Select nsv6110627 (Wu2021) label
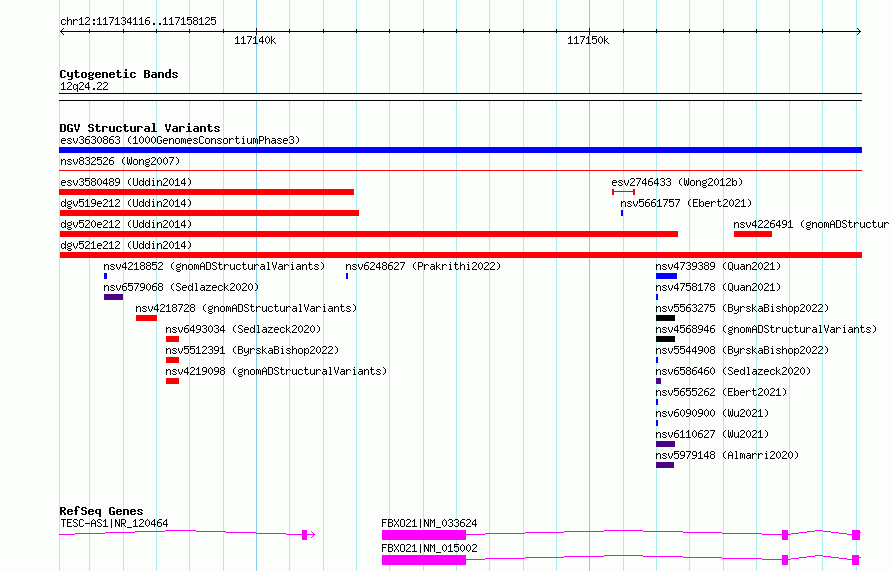The image size is (890, 571). pos(712,434)
